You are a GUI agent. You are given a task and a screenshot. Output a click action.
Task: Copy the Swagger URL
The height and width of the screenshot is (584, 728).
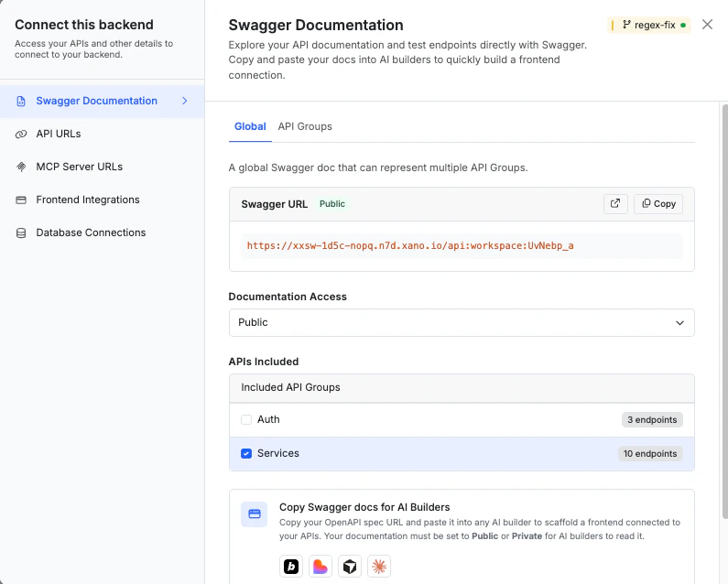(x=658, y=204)
